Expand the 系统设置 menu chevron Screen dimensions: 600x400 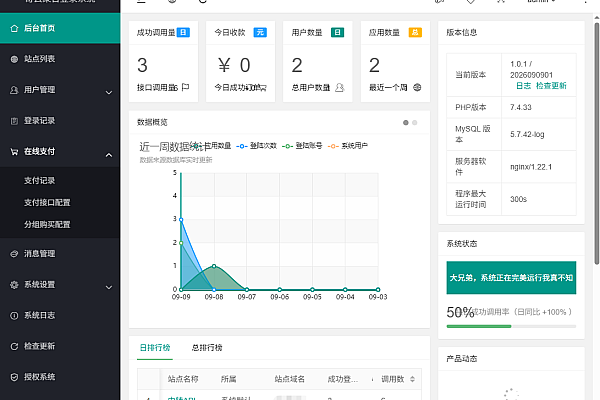[x=109, y=287]
